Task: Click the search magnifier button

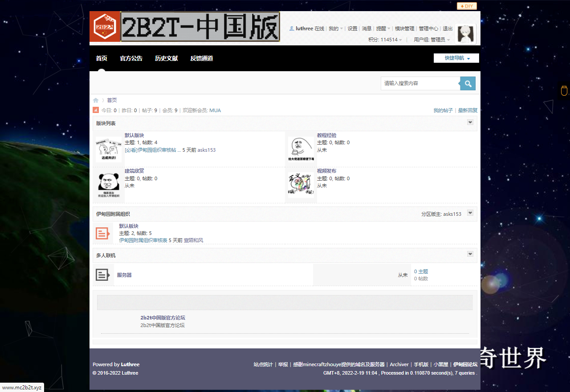Action: (468, 83)
